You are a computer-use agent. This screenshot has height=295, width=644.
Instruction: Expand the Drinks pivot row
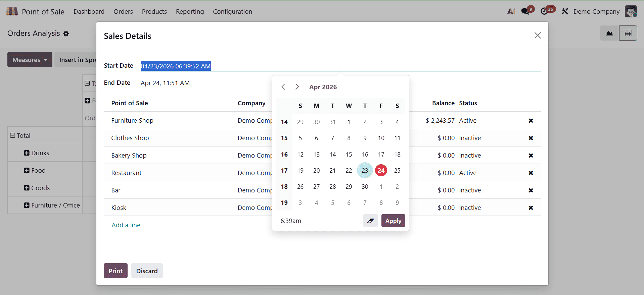[x=27, y=153]
